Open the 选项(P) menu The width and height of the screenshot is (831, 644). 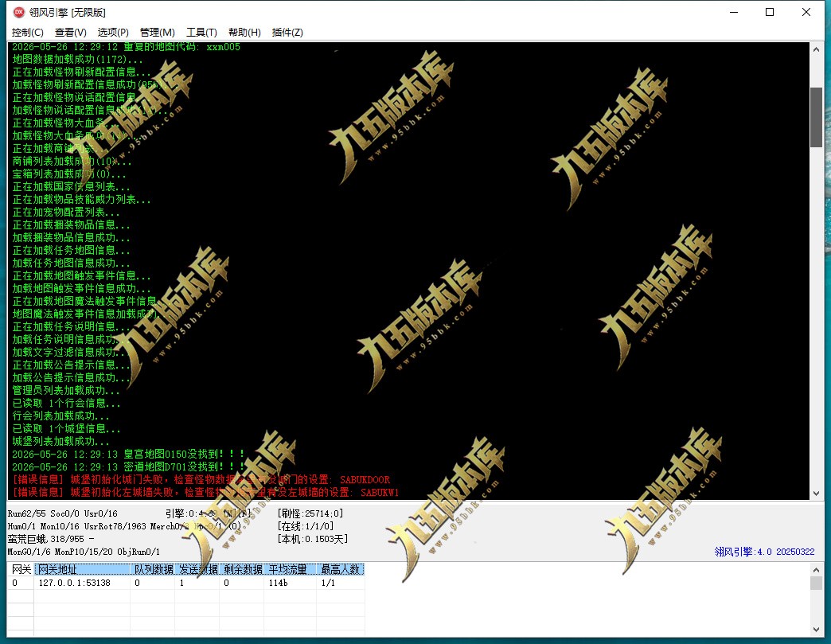(113, 33)
